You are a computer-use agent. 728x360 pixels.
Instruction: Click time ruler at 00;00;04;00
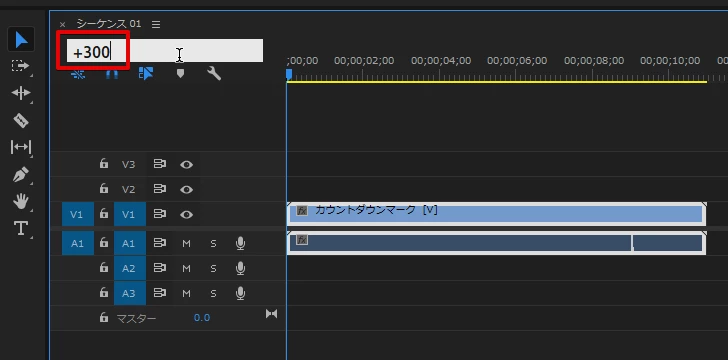coord(441,60)
